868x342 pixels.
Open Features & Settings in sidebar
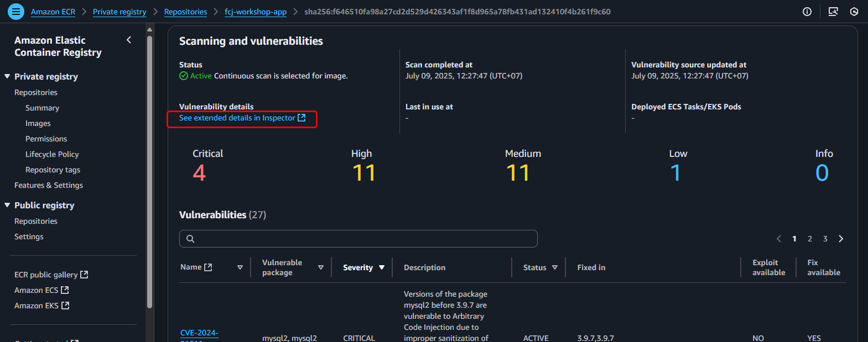49,185
